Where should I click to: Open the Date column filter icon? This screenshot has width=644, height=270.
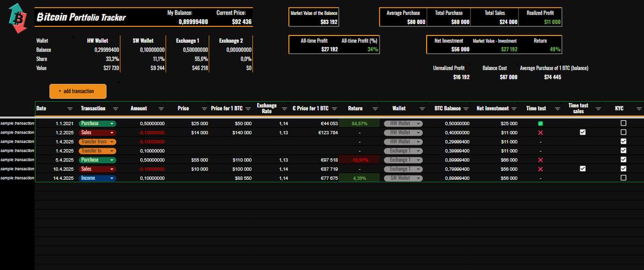pyautogui.click(x=70, y=108)
